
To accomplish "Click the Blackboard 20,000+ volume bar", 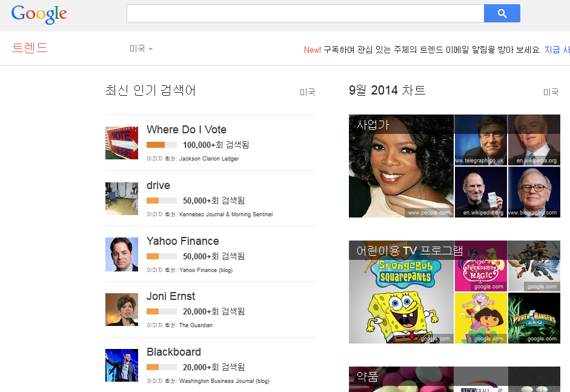I will (162, 367).
